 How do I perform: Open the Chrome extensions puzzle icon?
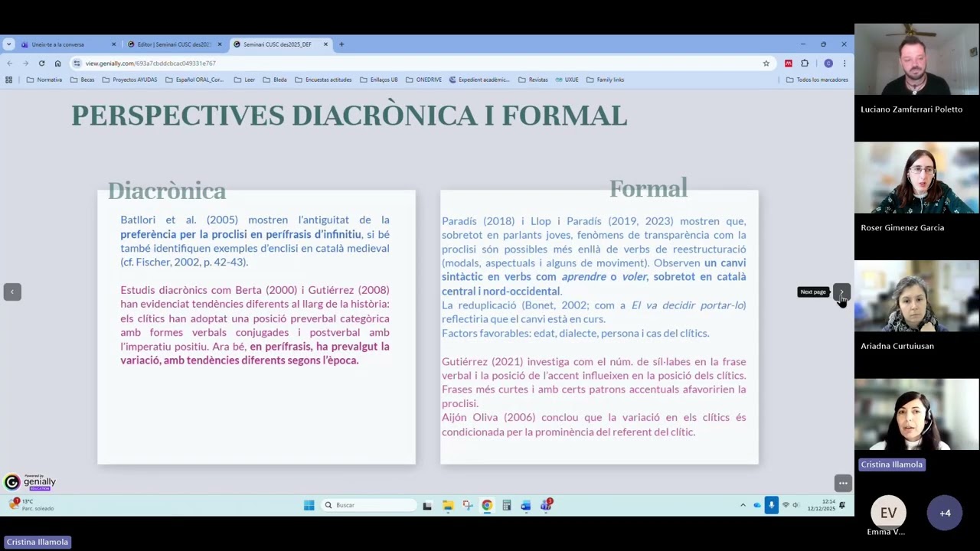pos(805,64)
